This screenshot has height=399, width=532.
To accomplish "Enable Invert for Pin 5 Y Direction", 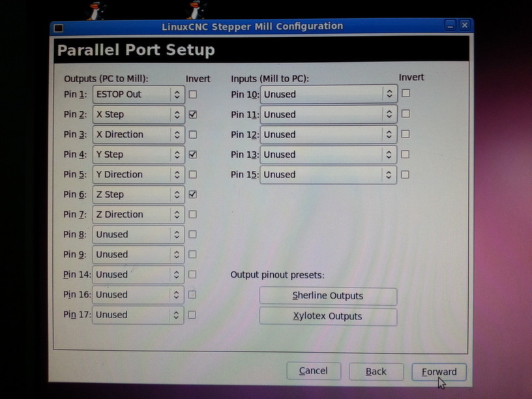I will point(193,174).
